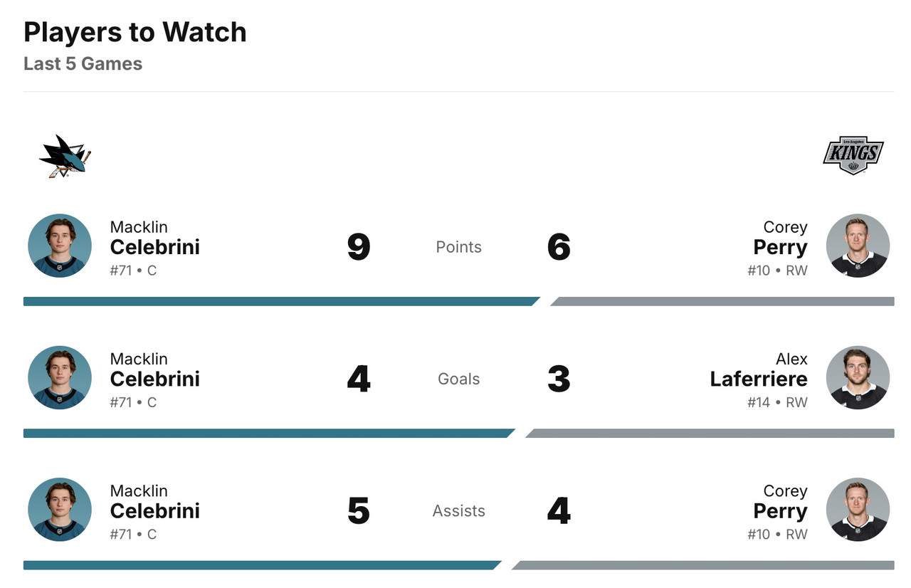Click Corey Perry's headshot in Assists row
The image size is (911, 588).
858,510
